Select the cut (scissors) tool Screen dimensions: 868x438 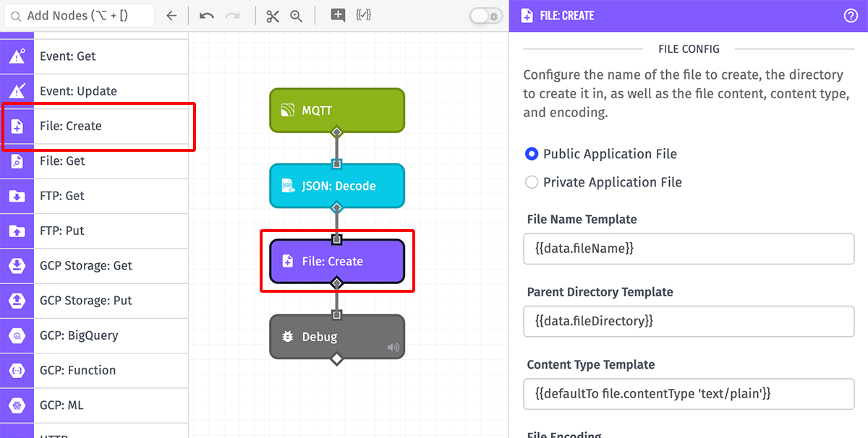click(x=272, y=14)
